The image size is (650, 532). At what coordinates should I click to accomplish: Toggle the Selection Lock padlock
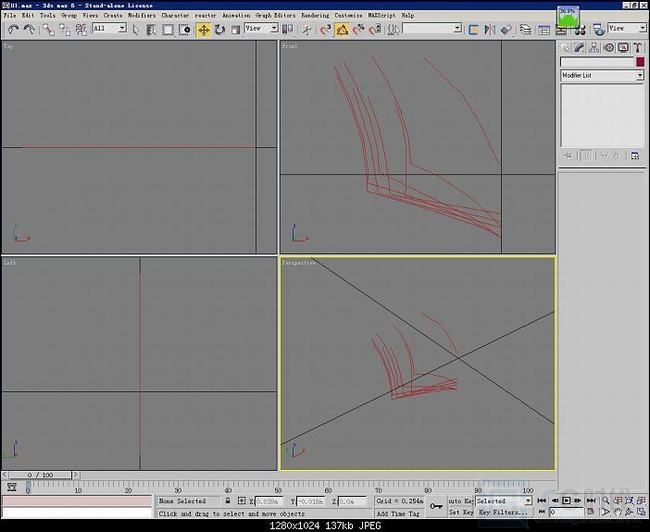coord(228,501)
